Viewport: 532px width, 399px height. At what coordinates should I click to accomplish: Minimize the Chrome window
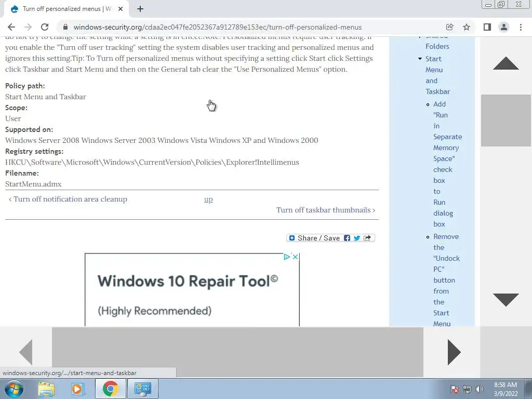tap(488, 5)
